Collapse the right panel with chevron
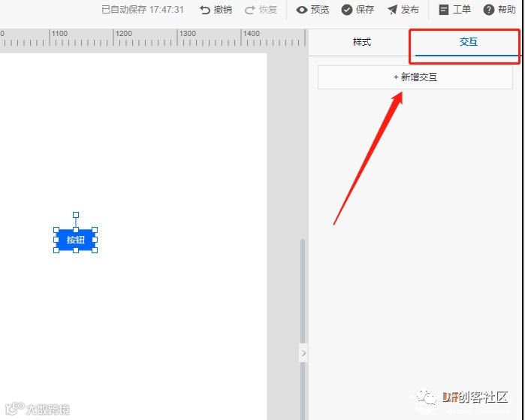 click(x=303, y=353)
